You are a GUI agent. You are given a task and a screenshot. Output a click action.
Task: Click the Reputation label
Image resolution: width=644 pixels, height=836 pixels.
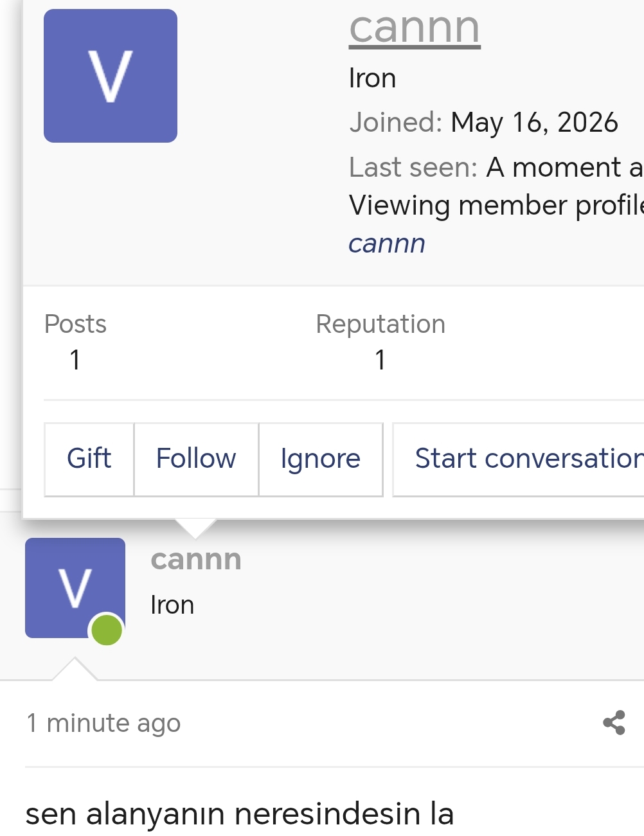coord(380,324)
